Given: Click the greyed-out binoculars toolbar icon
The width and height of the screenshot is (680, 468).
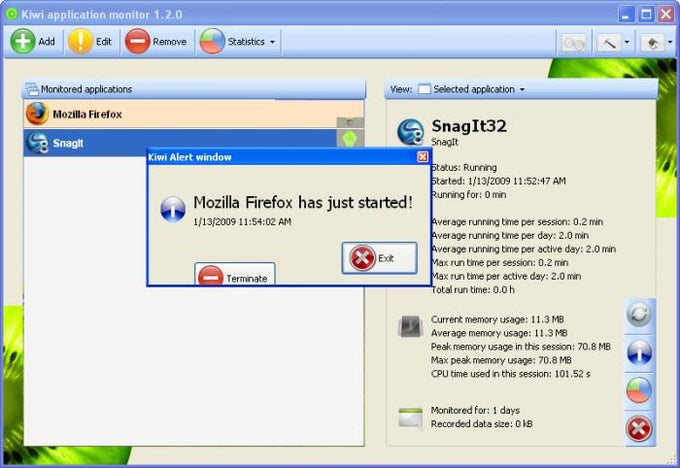Looking at the screenshot, I should click(x=573, y=43).
